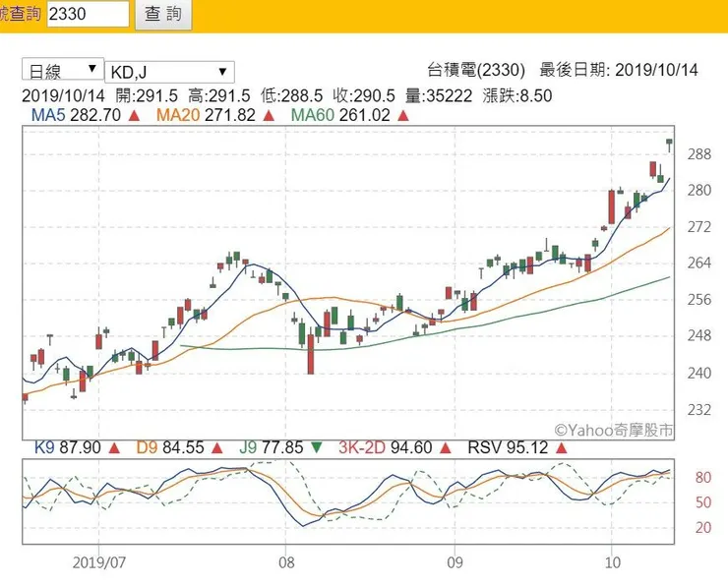
Task: Open the KD,J indicator dropdown
Action: [169, 72]
